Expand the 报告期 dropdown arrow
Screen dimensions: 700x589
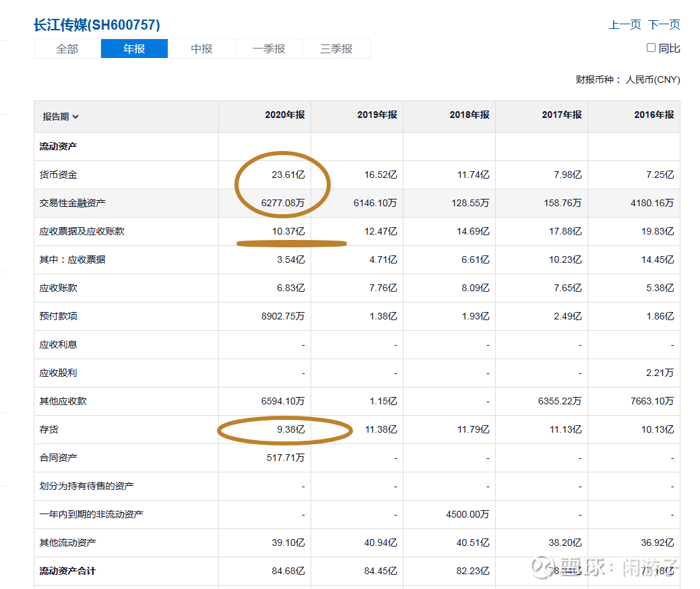click(75, 117)
